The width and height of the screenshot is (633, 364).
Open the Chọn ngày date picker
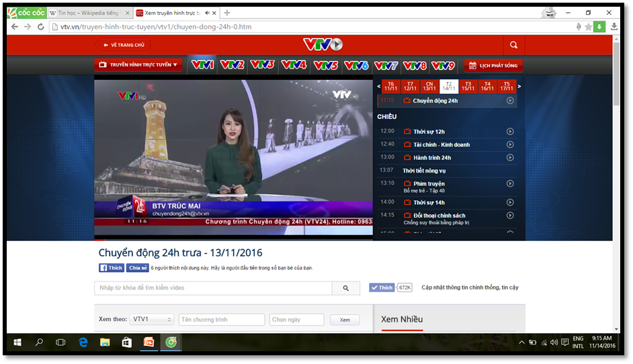pos(297,319)
